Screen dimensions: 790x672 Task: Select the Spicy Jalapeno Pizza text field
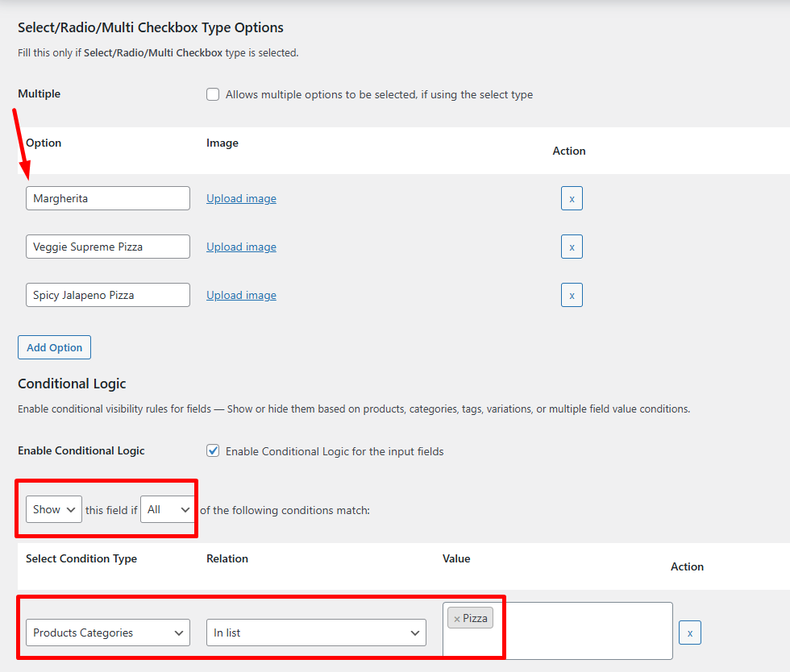tap(107, 295)
